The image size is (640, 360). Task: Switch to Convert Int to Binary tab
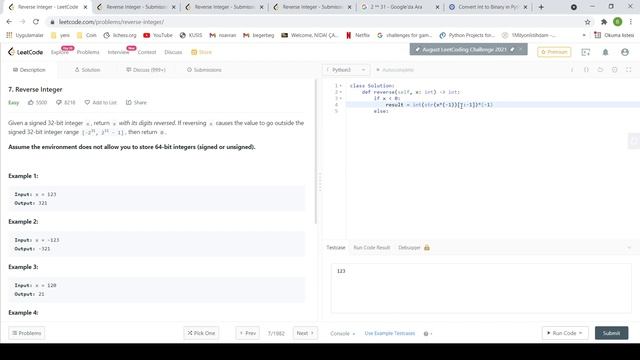(487, 7)
